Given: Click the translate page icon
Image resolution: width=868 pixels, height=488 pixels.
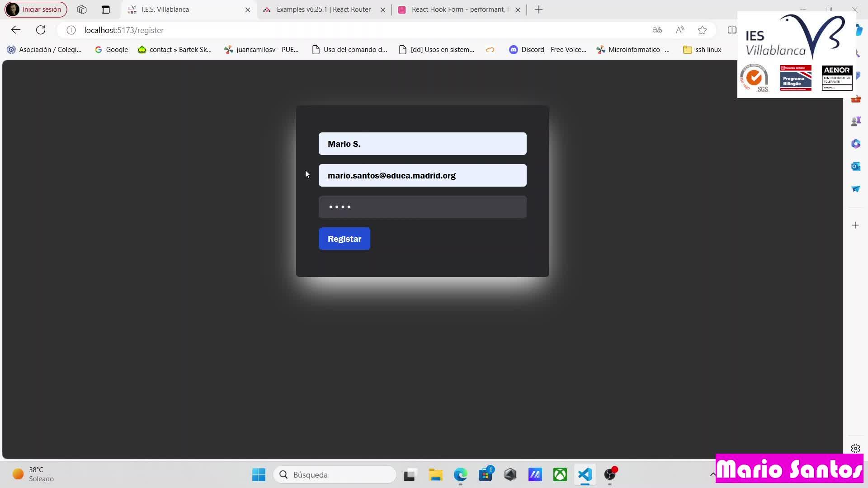Looking at the screenshot, I should (657, 30).
